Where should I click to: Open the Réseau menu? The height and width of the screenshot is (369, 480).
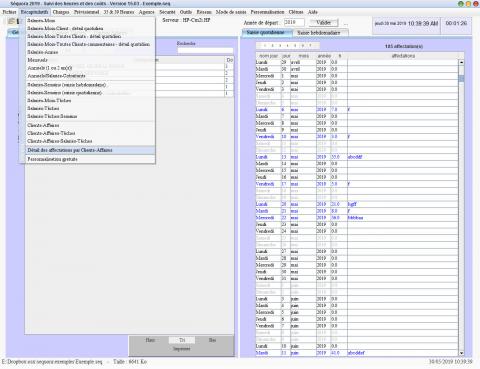point(204,12)
